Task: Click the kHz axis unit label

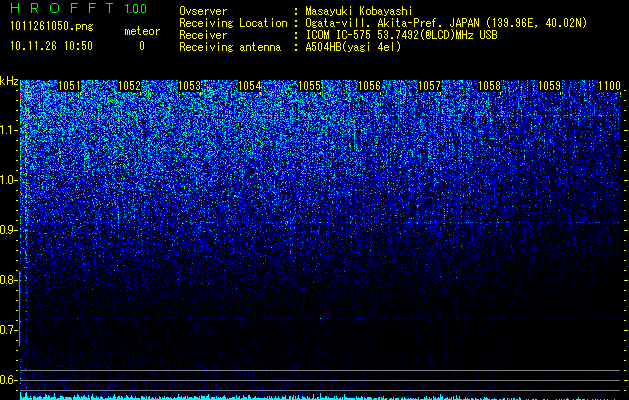Action: tap(9, 82)
